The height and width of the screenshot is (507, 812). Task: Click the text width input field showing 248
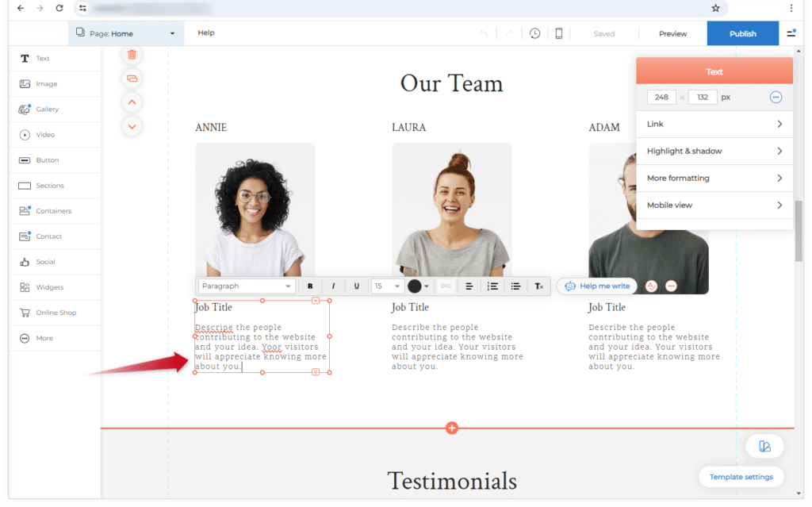661,97
